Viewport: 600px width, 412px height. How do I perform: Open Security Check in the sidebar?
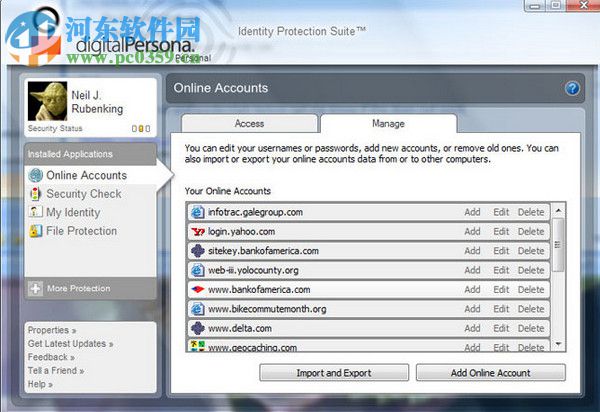coord(84,194)
